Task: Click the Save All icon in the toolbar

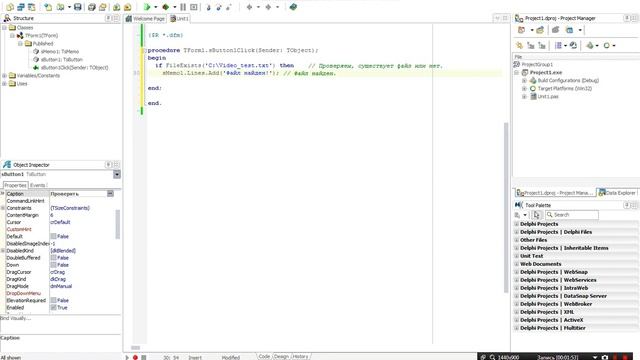Action: pos(92,7)
